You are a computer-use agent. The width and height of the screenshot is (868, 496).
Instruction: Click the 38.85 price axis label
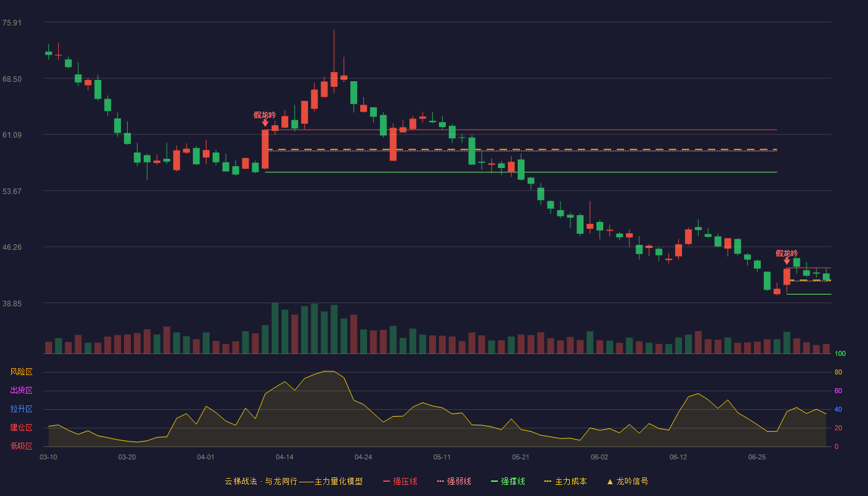[12, 303]
